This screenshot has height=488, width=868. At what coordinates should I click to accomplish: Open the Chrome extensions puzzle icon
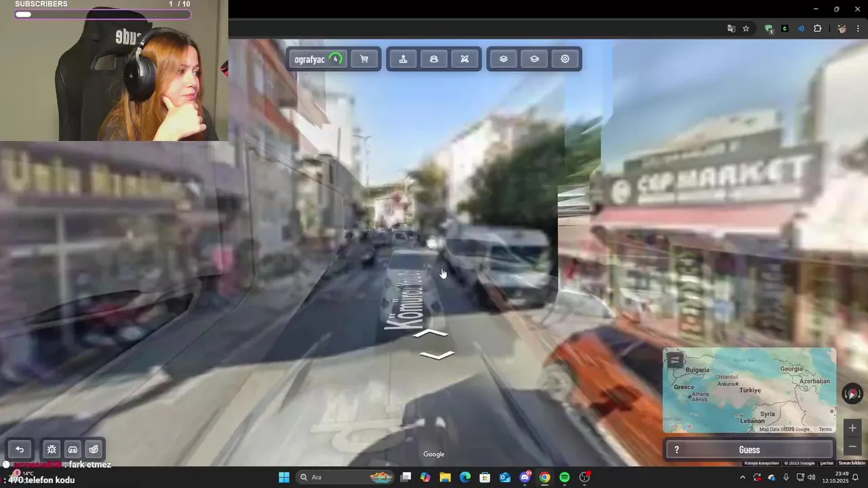817,28
